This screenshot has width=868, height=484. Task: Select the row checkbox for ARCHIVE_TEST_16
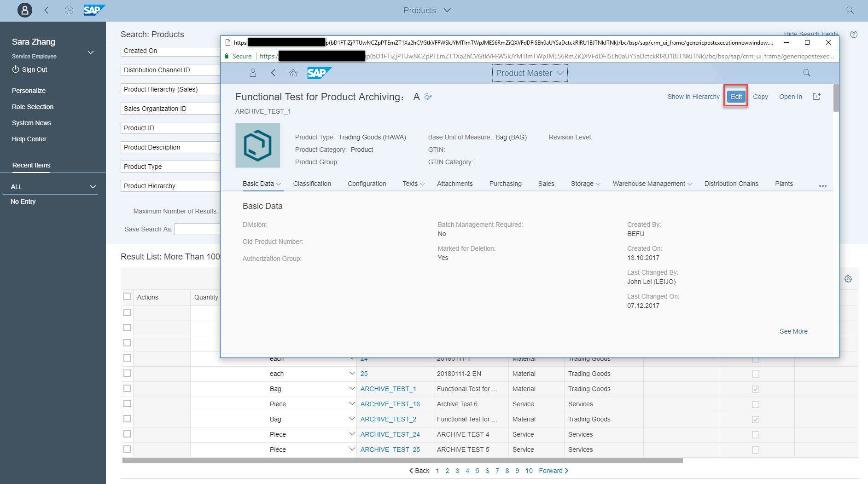click(x=127, y=403)
